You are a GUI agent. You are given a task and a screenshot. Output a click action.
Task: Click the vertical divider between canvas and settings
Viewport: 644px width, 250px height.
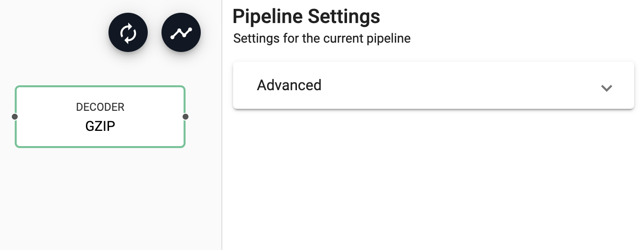coord(222,147)
